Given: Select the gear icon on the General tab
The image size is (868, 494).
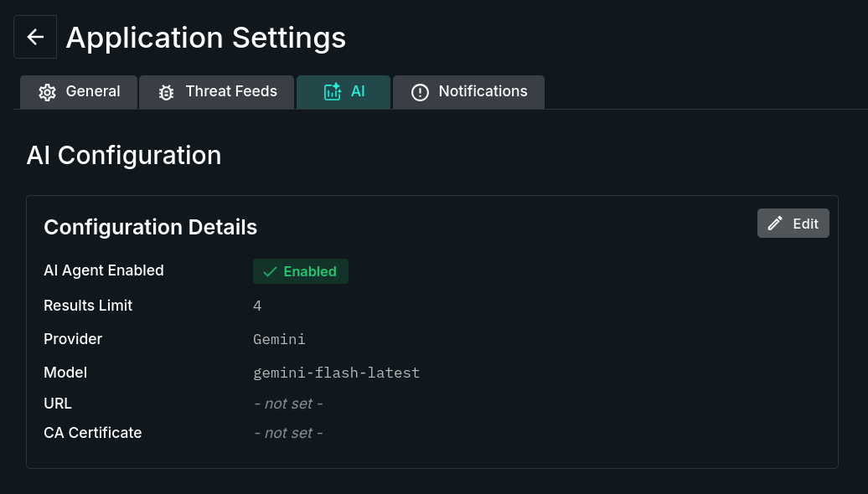Looking at the screenshot, I should click(48, 91).
